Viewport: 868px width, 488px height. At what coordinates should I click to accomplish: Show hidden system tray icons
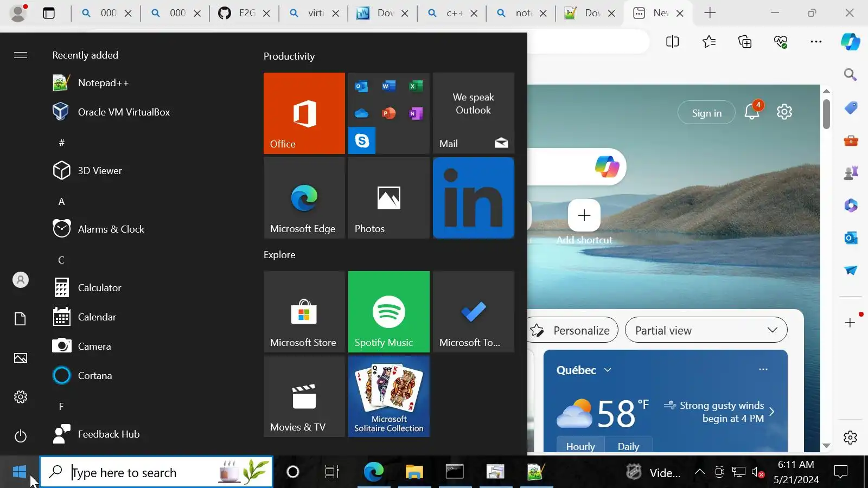point(700,472)
